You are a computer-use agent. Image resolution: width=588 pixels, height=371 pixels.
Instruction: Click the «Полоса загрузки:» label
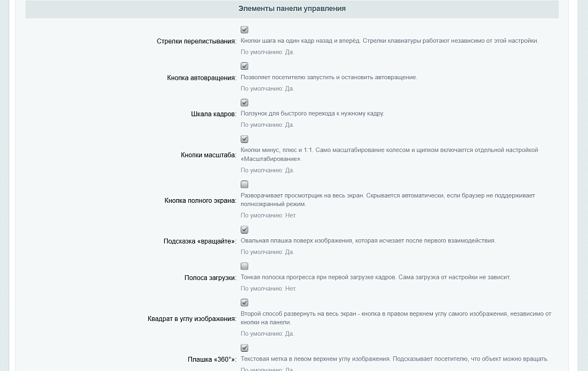tap(211, 278)
